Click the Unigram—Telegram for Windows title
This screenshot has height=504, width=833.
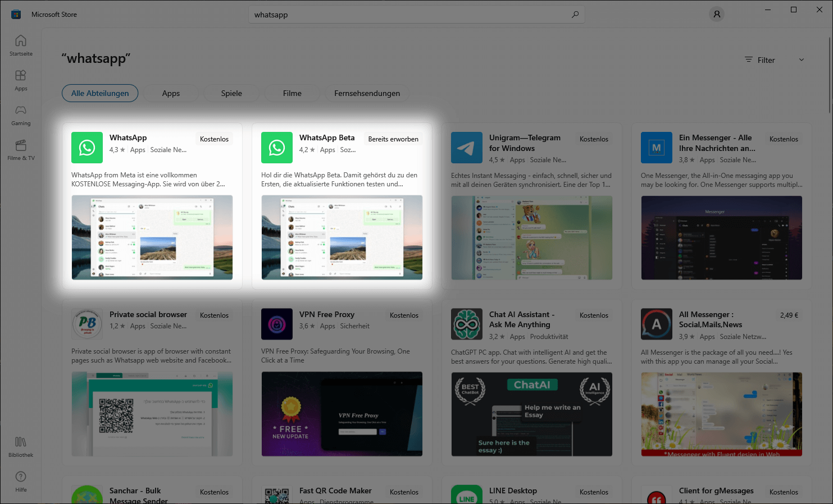coord(525,143)
